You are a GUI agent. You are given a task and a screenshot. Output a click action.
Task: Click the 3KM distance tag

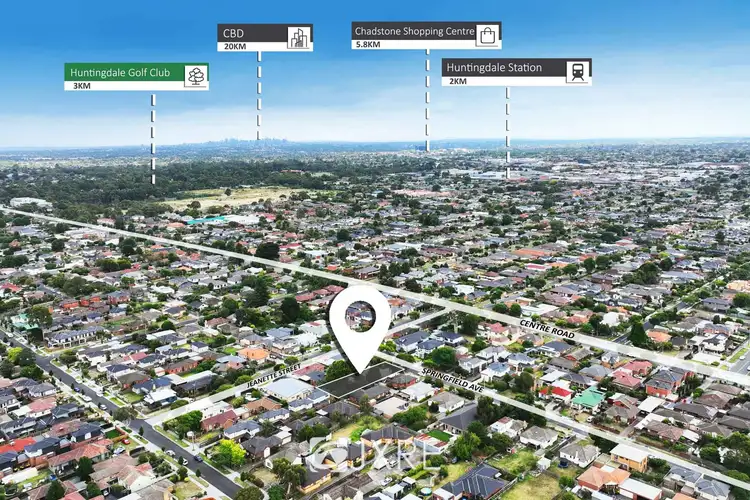coord(82,86)
